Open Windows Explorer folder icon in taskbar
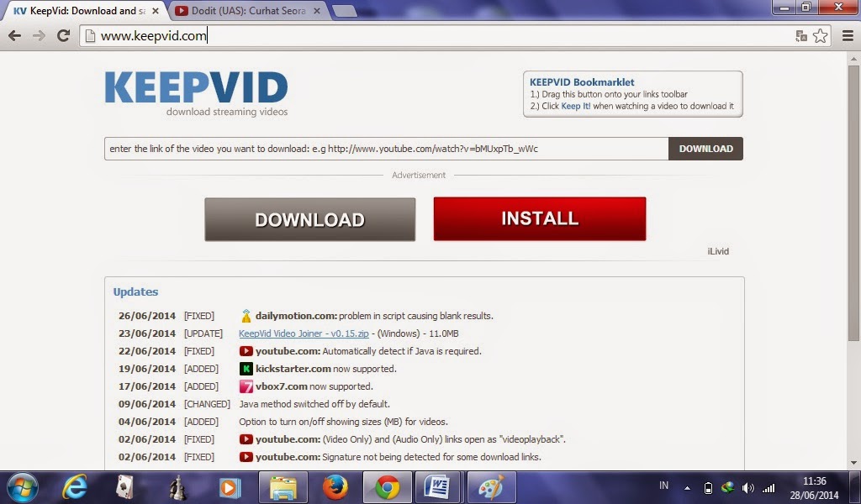The height and width of the screenshot is (504, 861). pos(283,487)
